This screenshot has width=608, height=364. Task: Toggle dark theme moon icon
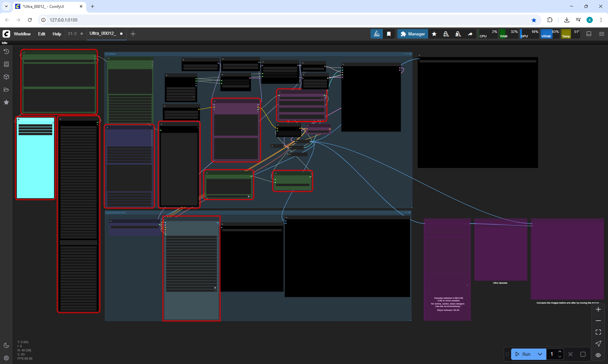tap(6, 345)
